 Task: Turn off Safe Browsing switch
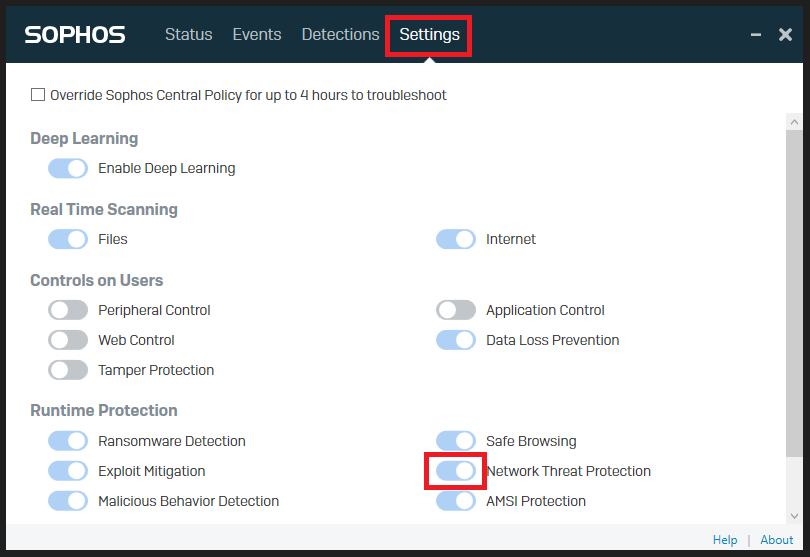tap(456, 441)
